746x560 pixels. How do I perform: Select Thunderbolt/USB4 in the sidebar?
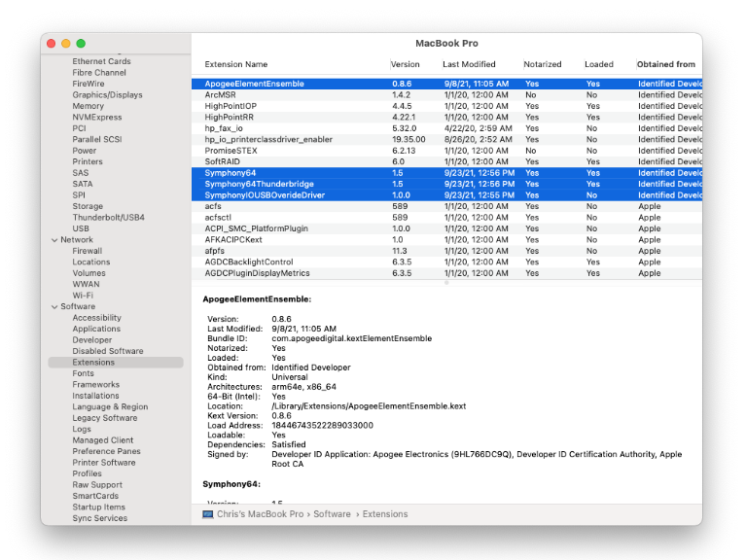coord(109,217)
